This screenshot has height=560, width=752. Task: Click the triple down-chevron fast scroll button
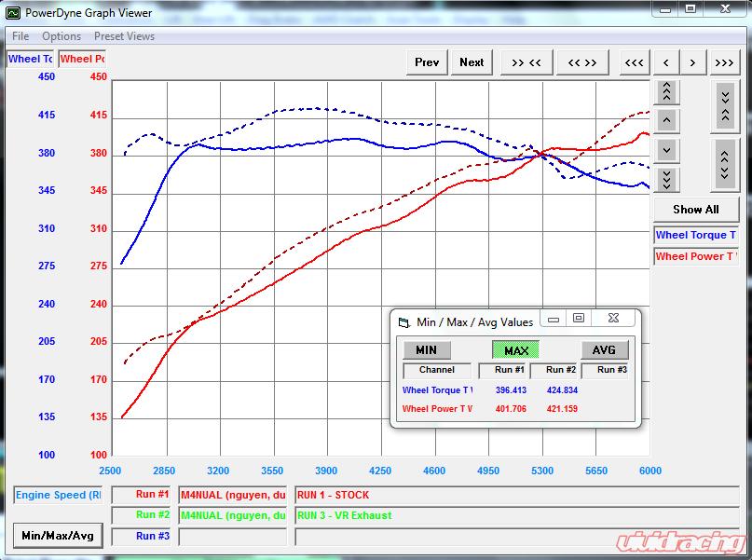tap(667, 179)
